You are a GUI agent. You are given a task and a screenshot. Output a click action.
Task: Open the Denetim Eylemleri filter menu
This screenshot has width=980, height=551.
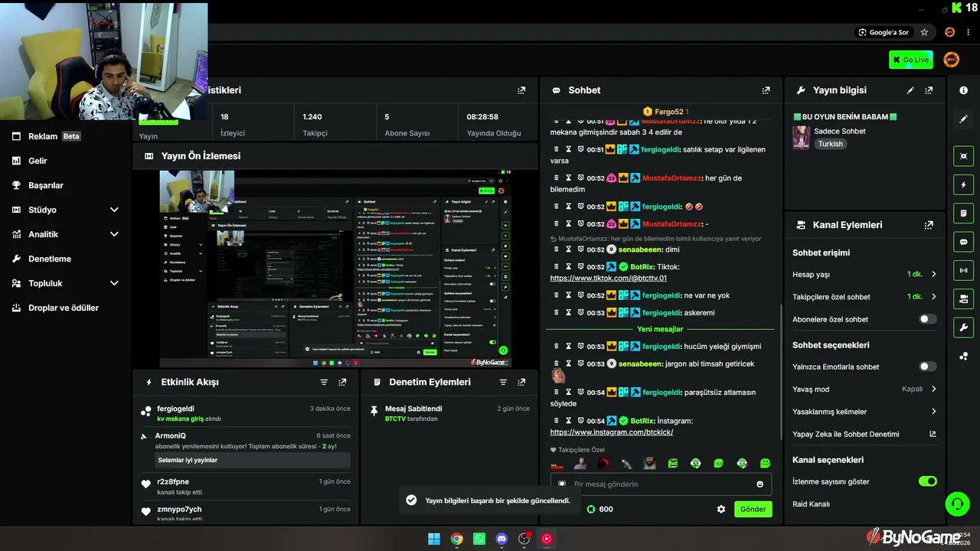click(x=503, y=382)
